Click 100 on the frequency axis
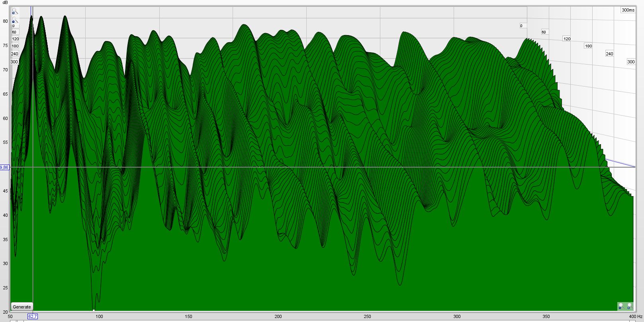This screenshot has height=322, width=644. point(99,316)
